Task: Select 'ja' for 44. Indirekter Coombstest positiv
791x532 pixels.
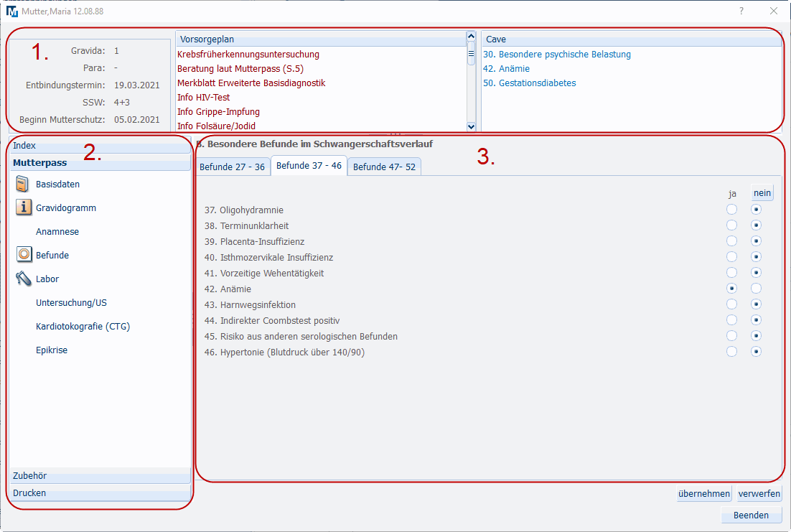Action: [x=731, y=320]
